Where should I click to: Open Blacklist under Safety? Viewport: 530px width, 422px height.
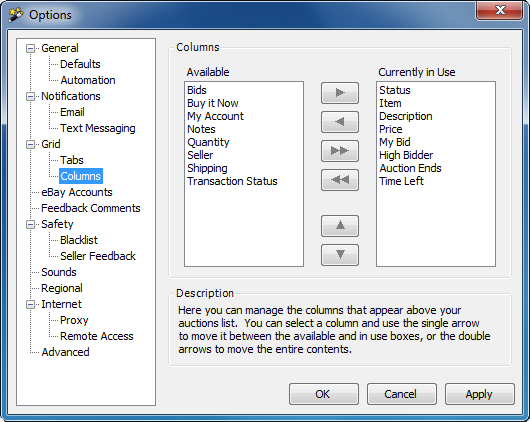coord(79,240)
